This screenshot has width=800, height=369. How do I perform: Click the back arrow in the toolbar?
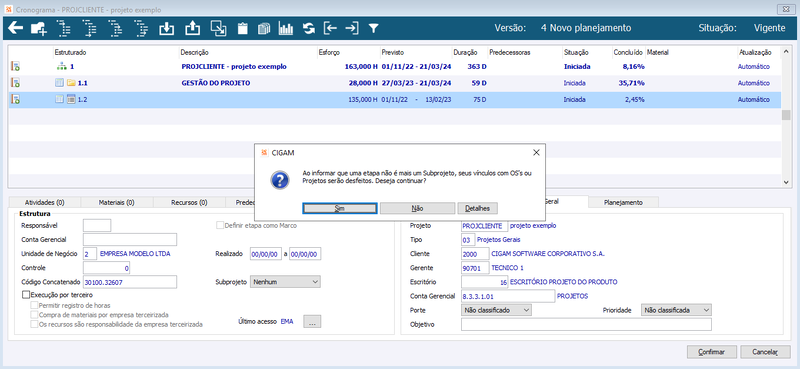[15, 28]
